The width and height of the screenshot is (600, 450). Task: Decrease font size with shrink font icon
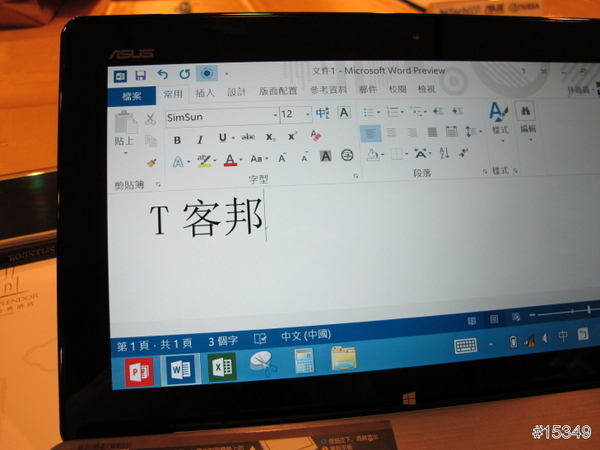[305, 157]
